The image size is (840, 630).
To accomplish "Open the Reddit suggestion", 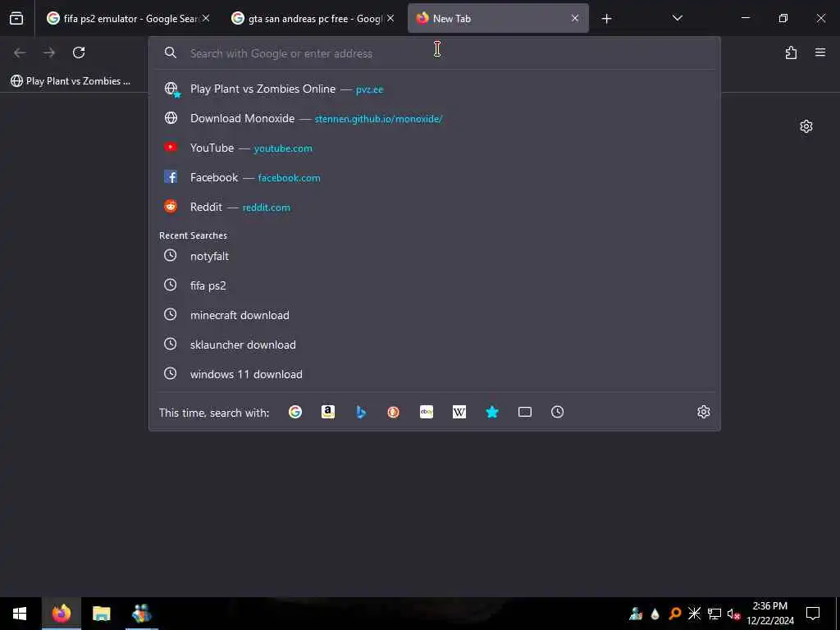I will point(434,207).
